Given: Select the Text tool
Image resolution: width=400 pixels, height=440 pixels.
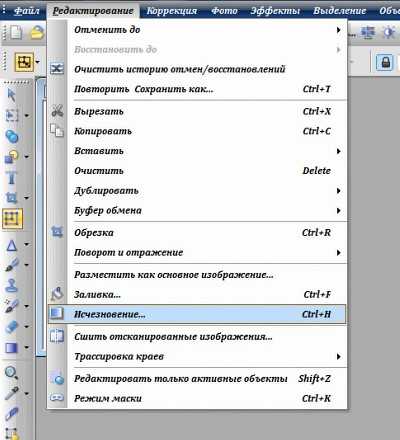Looking at the screenshot, I should 12,177.
